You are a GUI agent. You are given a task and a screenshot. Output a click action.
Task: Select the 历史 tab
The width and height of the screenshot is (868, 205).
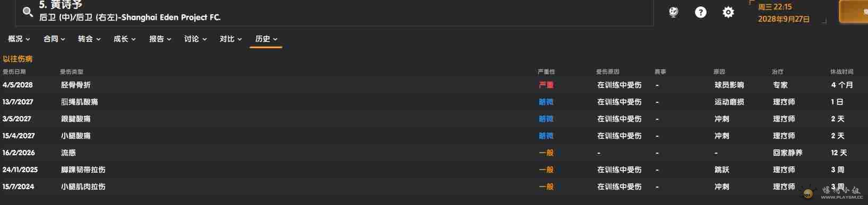[266, 39]
